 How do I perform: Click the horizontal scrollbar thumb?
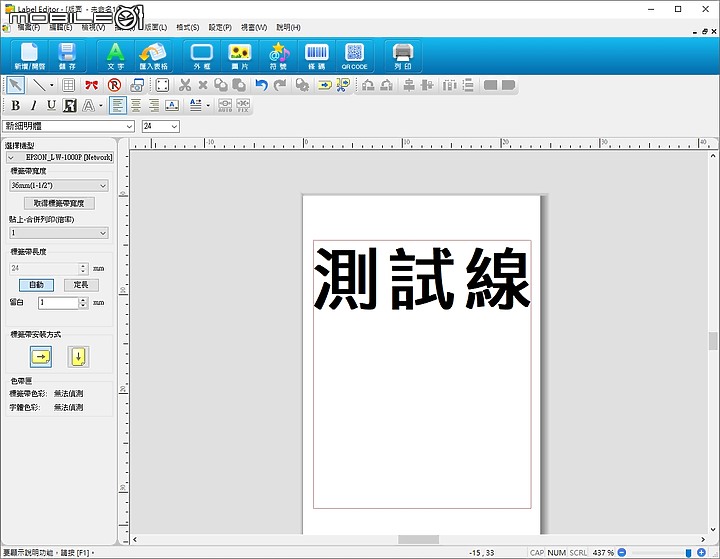[418, 539]
